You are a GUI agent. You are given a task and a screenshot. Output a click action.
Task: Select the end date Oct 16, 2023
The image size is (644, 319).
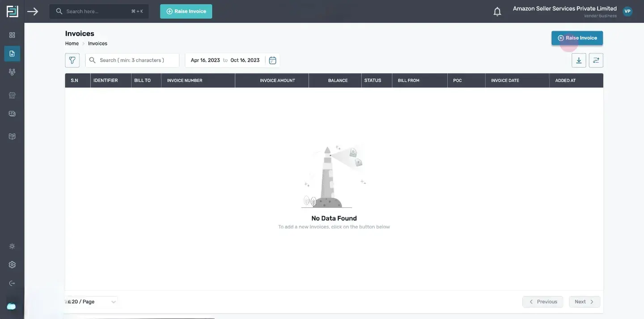pyautogui.click(x=245, y=60)
